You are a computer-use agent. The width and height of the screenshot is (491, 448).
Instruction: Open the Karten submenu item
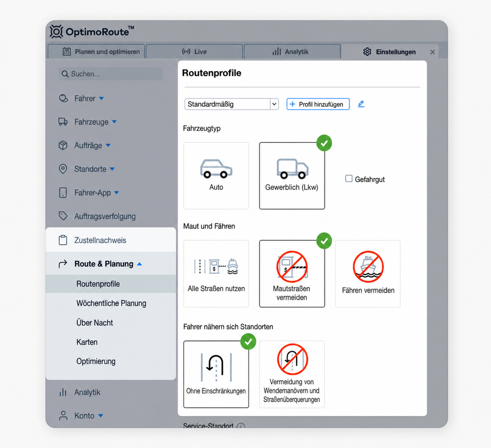click(87, 342)
